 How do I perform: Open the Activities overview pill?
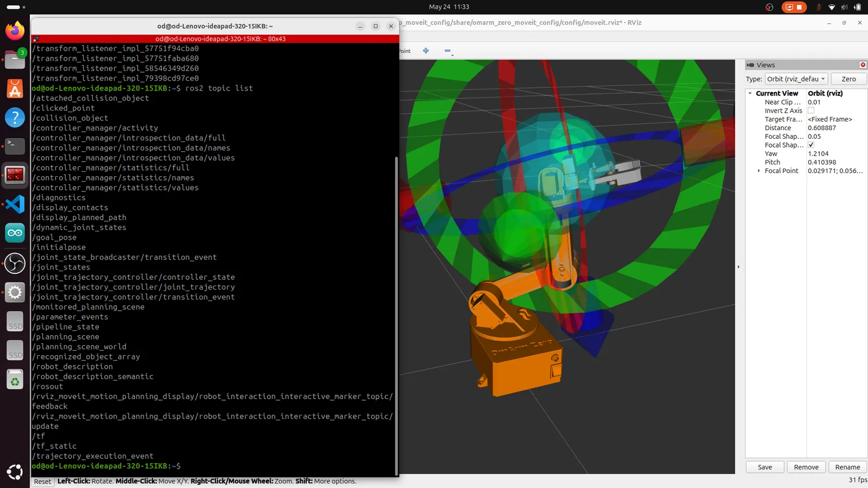click(x=15, y=7)
